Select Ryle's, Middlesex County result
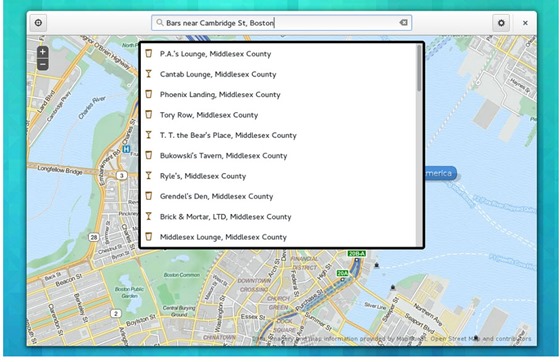The width and height of the screenshot is (560, 362). coord(278,176)
